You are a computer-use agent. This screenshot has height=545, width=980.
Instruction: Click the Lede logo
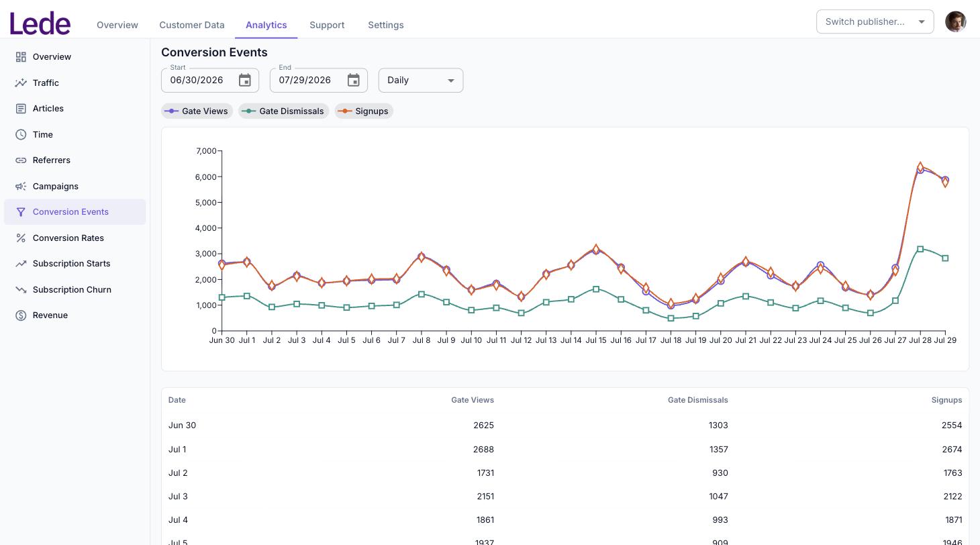(40, 24)
